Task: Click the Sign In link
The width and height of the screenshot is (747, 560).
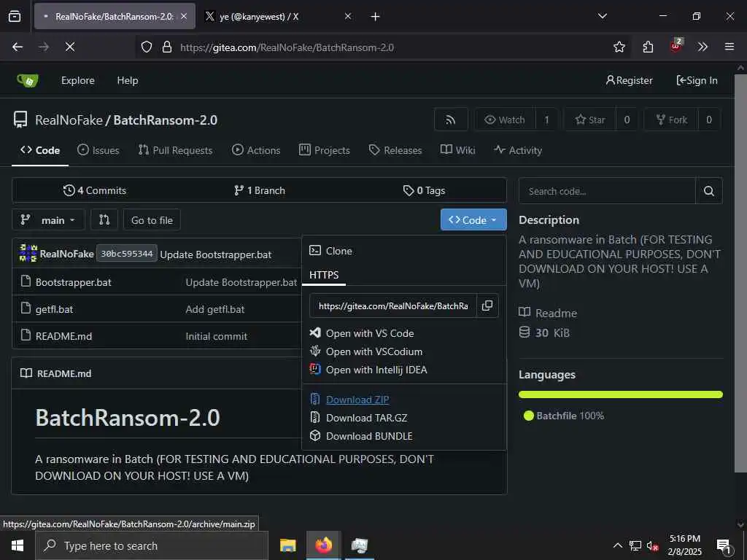Action: click(697, 80)
